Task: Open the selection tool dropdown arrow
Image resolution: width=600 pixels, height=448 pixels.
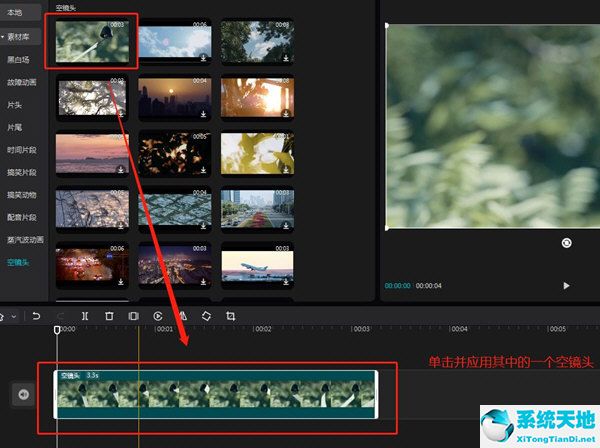Action: tap(14, 316)
